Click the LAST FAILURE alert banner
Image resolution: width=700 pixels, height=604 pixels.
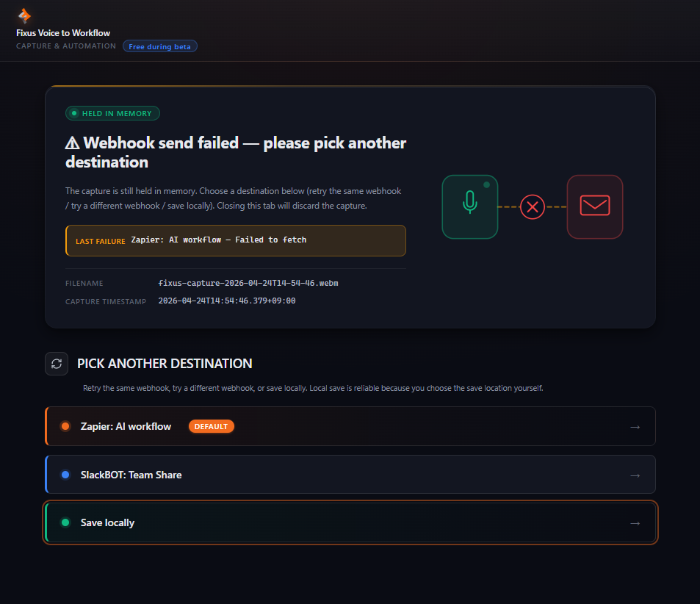(x=234, y=240)
